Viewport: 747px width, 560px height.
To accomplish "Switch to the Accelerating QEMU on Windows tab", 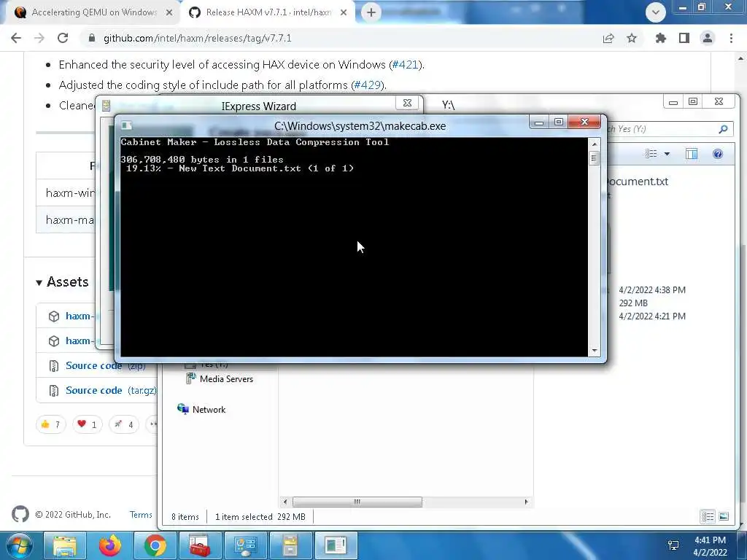I will pos(94,12).
